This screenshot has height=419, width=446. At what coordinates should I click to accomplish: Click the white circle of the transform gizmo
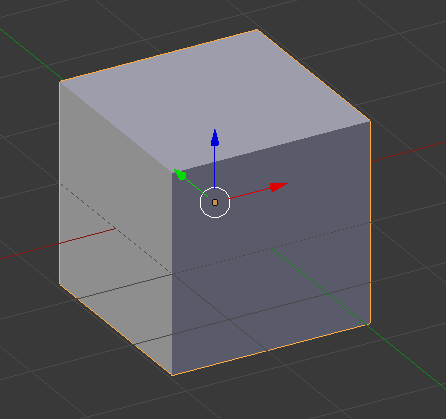click(215, 203)
